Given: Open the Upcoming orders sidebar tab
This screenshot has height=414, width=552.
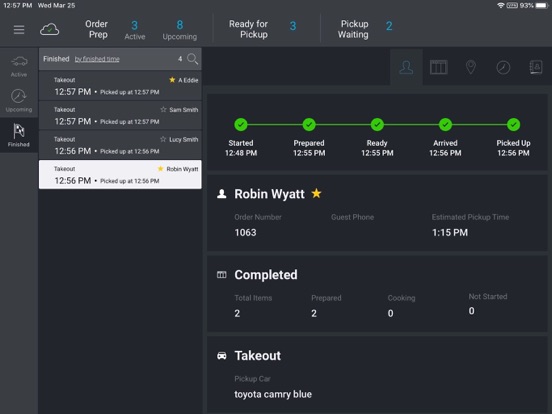Looking at the screenshot, I should (19, 100).
